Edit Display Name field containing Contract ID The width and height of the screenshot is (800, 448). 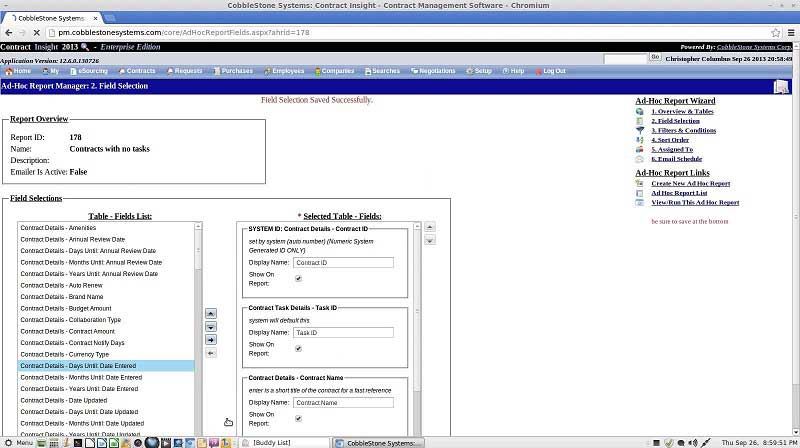(343, 263)
